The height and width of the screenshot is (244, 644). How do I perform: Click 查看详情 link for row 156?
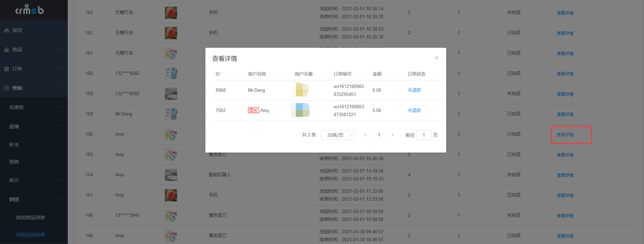(x=565, y=135)
